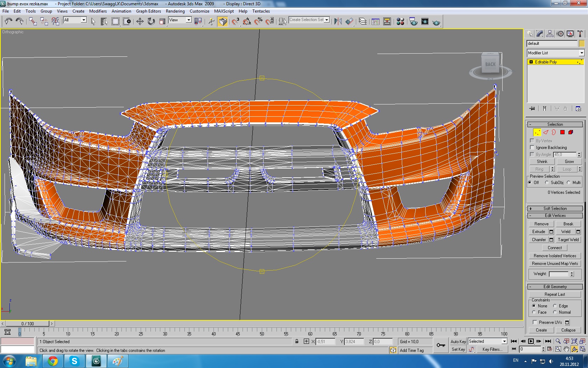This screenshot has height=368, width=588.
Task: Open the Rendering menu
Action: [175, 11]
